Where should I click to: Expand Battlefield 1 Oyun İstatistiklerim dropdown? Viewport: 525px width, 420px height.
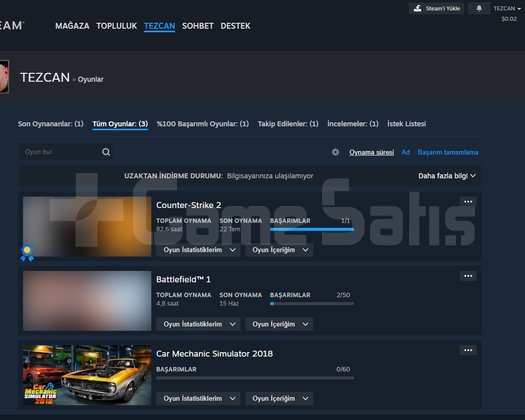tap(199, 324)
